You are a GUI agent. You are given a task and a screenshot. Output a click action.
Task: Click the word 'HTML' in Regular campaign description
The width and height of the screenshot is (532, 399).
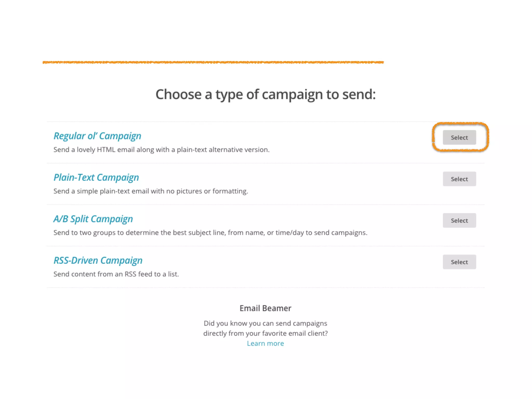[106, 150]
